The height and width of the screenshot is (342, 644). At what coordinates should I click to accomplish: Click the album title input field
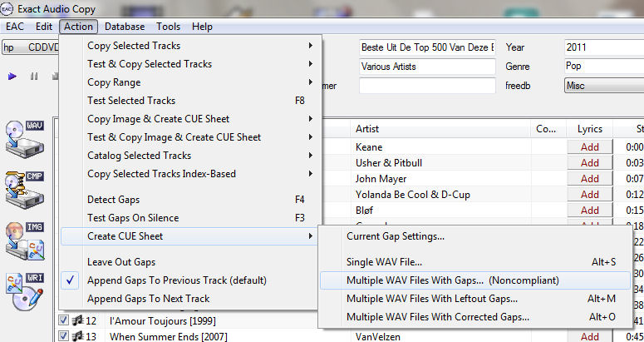tap(427, 47)
